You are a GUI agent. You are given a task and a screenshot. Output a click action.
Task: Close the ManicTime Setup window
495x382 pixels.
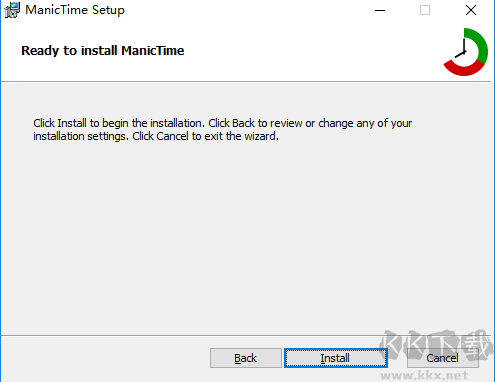click(x=471, y=10)
